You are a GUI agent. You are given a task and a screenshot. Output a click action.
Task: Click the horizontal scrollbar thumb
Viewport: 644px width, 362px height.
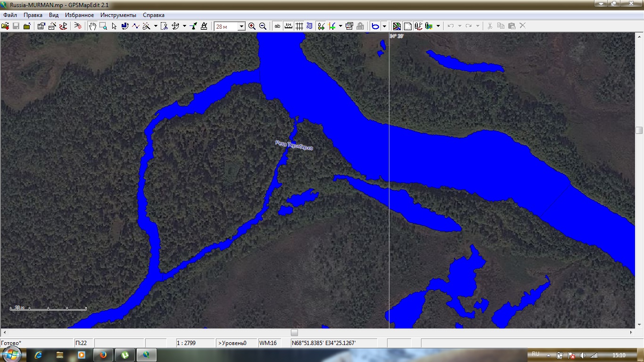(294, 333)
